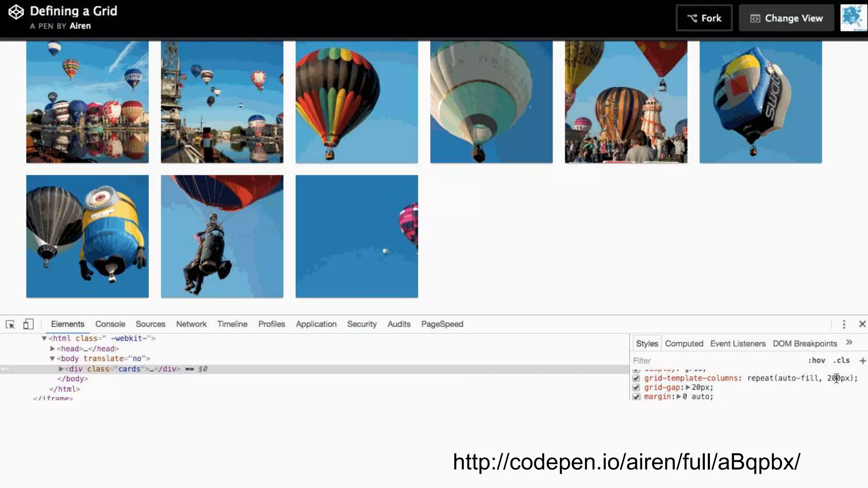Expand the head element node
Image resolution: width=868 pixels, height=488 pixels.
coord(53,349)
